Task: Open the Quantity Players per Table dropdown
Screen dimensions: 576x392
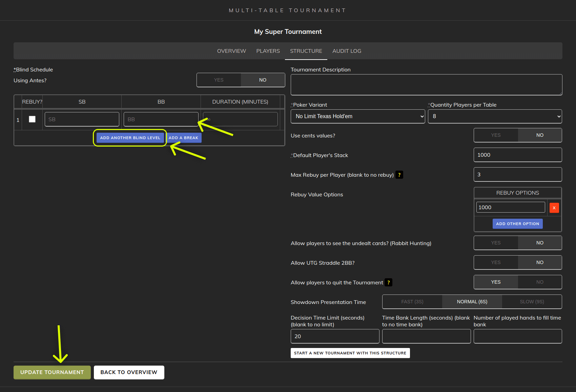Action: pyautogui.click(x=495, y=116)
